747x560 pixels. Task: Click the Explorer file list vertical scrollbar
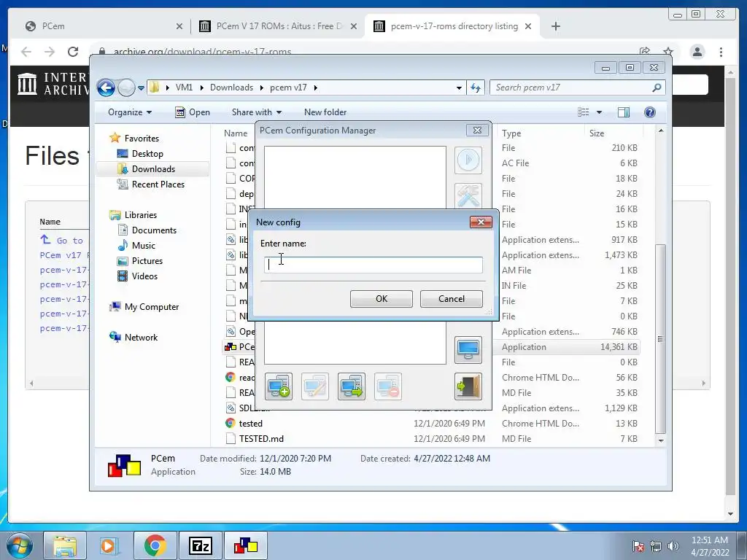[x=660, y=338]
